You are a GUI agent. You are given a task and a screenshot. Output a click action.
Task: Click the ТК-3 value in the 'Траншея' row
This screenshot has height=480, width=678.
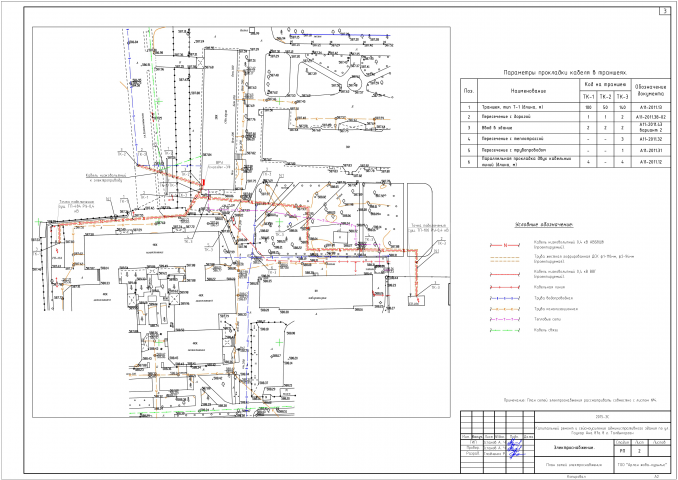click(623, 107)
